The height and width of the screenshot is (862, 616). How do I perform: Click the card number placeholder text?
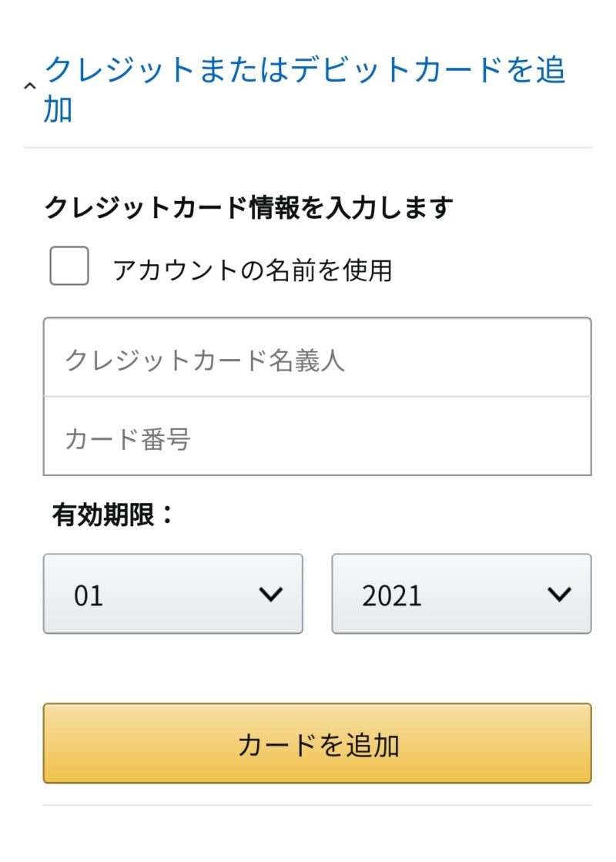click(x=128, y=439)
